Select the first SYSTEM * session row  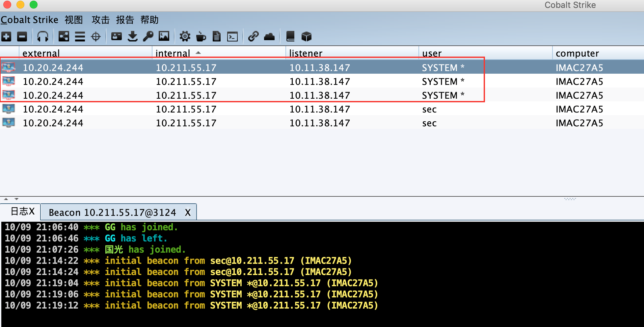click(x=322, y=67)
